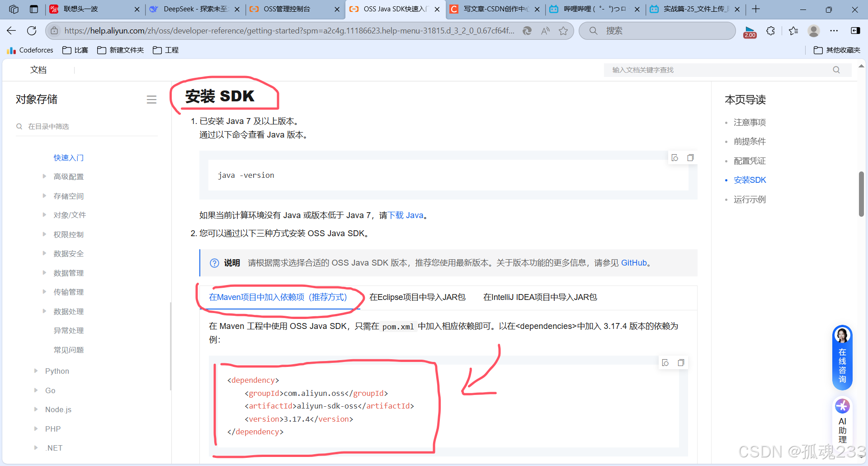Image resolution: width=868 pixels, height=466 pixels.
Task: Expand the 权限控制 tree item
Action: click(x=44, y=234)
